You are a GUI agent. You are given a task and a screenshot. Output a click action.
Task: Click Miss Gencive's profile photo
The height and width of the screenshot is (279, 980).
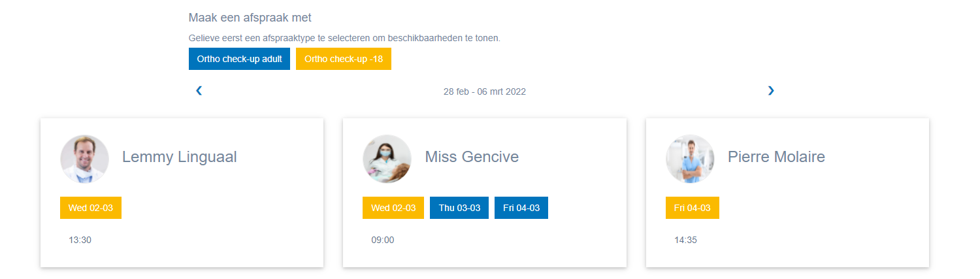[387, 159]
